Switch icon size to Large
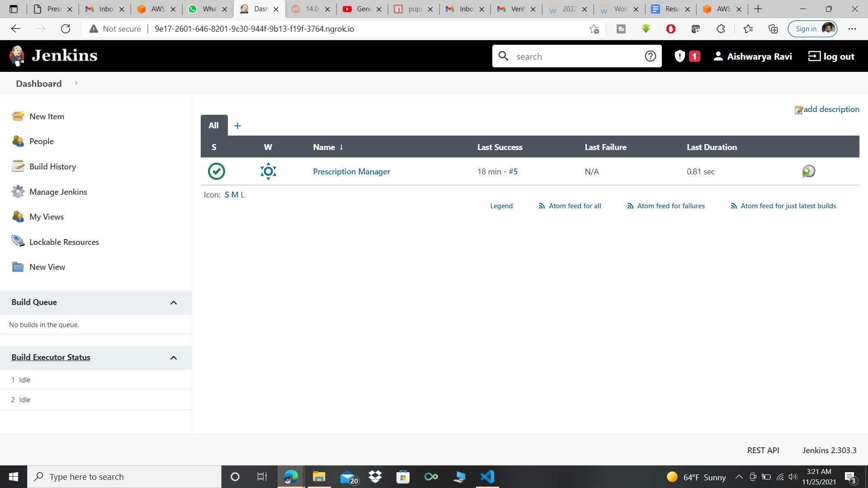The width and height of the screenshot is (868, 488). 243,195
